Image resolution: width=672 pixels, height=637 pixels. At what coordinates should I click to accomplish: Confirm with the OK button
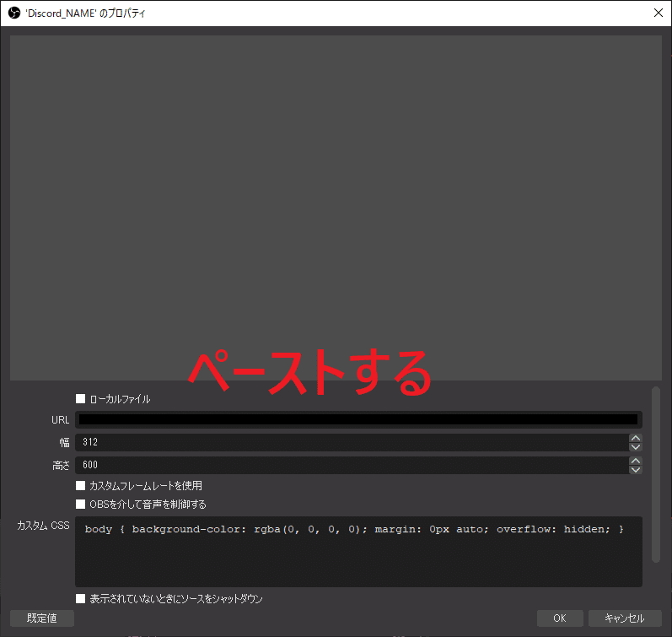pyautogui.click(x=560, y=618)
